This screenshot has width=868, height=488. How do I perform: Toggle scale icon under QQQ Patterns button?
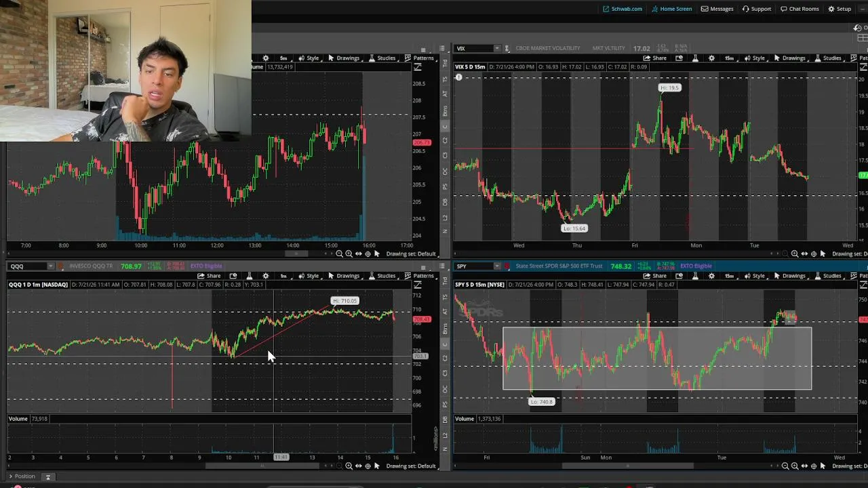(x=417, y=285)
